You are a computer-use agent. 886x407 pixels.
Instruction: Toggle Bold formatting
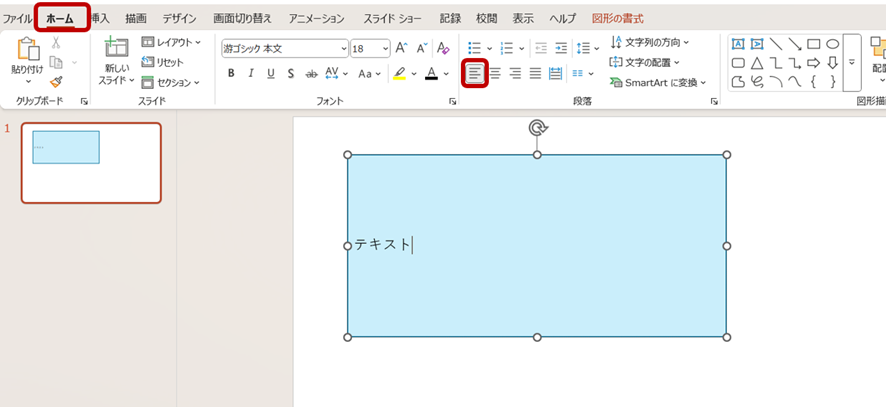pos(231,73)
